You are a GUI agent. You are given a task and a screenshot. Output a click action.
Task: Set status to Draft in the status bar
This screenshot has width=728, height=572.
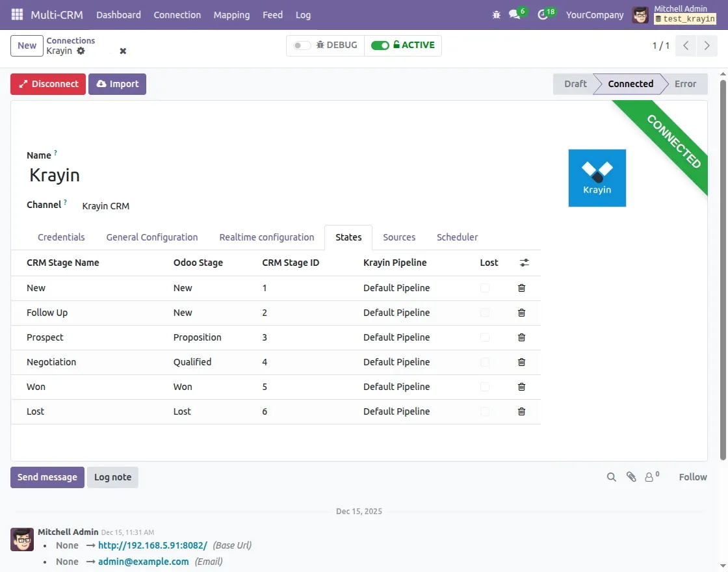tap(575, 84)
